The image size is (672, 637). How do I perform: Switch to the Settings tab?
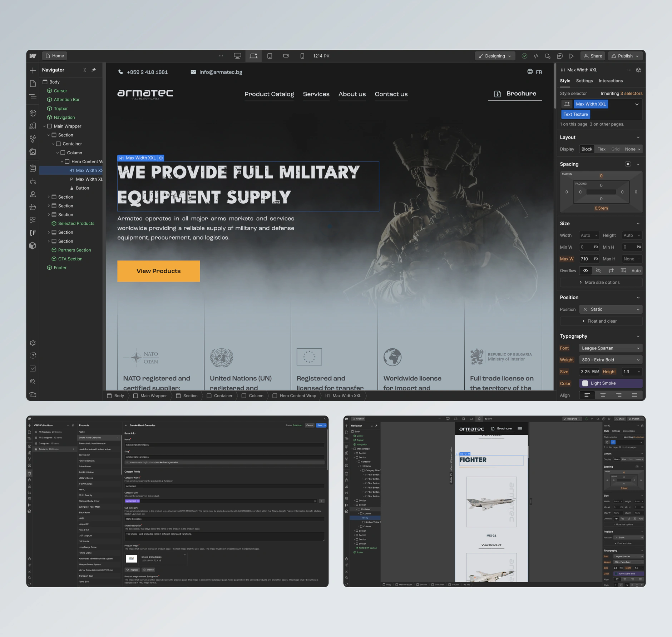pos(584,81)
